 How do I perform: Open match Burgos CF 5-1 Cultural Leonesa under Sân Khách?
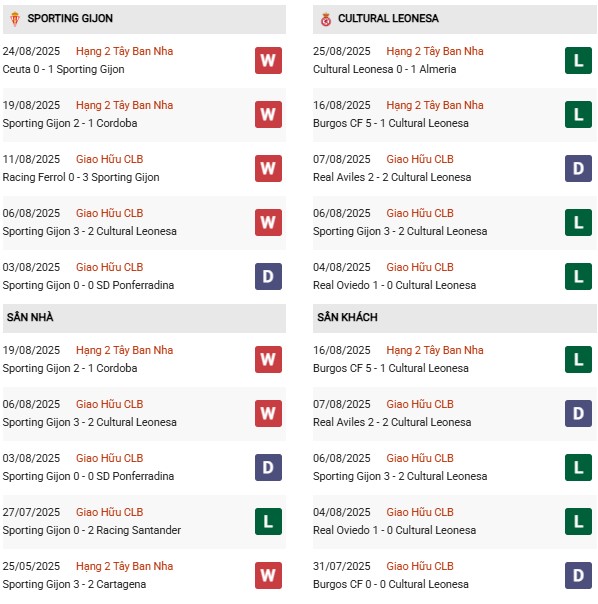tap(391, 368)
